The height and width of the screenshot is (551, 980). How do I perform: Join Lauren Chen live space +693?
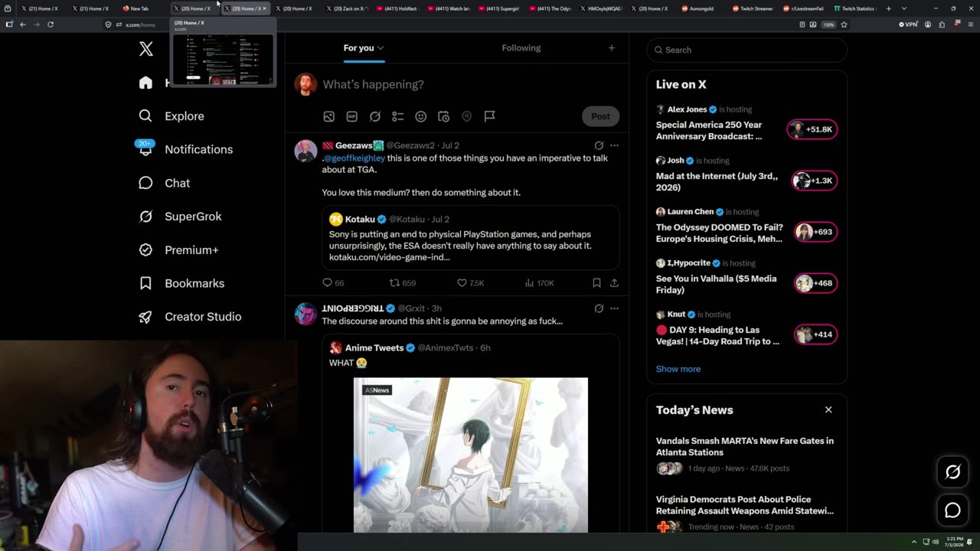point(815,232)
